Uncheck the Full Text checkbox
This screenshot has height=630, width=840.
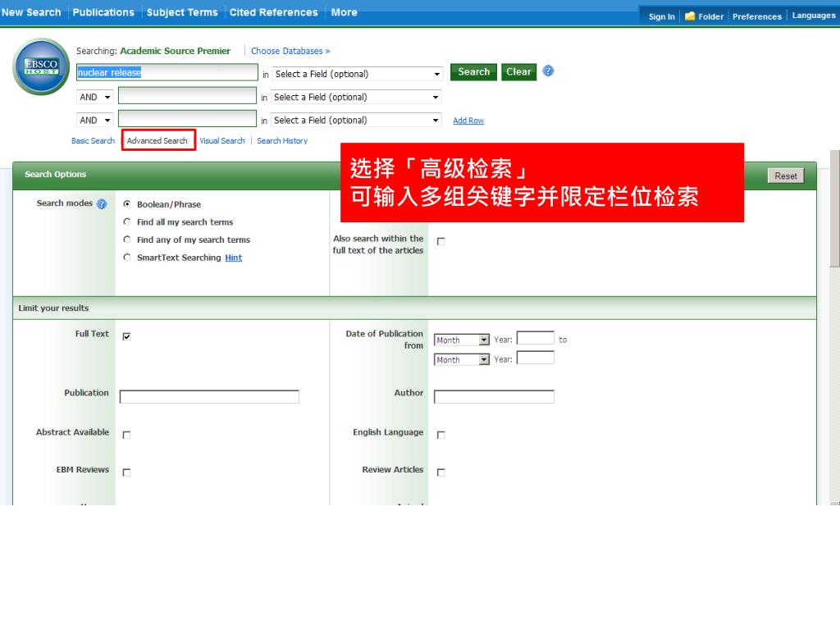tap(126, 336)
